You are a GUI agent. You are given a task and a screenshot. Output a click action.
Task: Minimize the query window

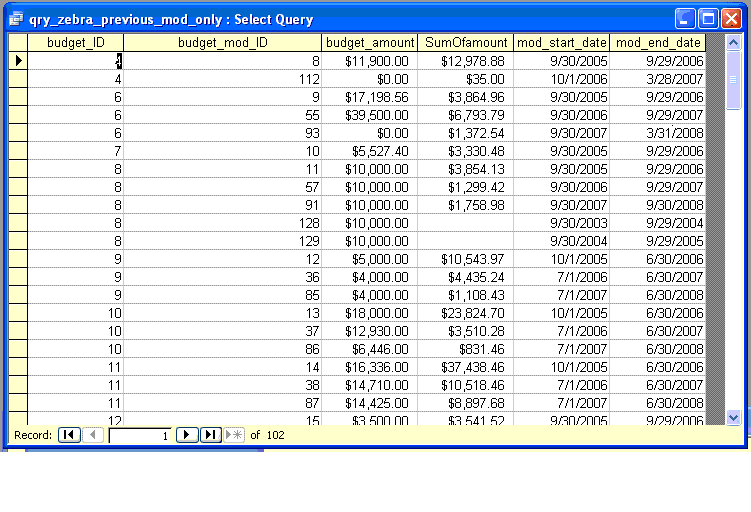pyautogui.click(x=685, y=19)
